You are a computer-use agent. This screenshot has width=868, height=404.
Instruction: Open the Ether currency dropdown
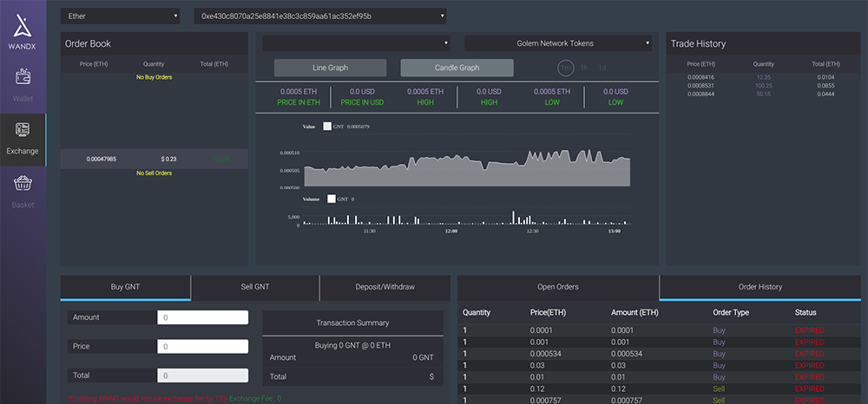[120, 16]
